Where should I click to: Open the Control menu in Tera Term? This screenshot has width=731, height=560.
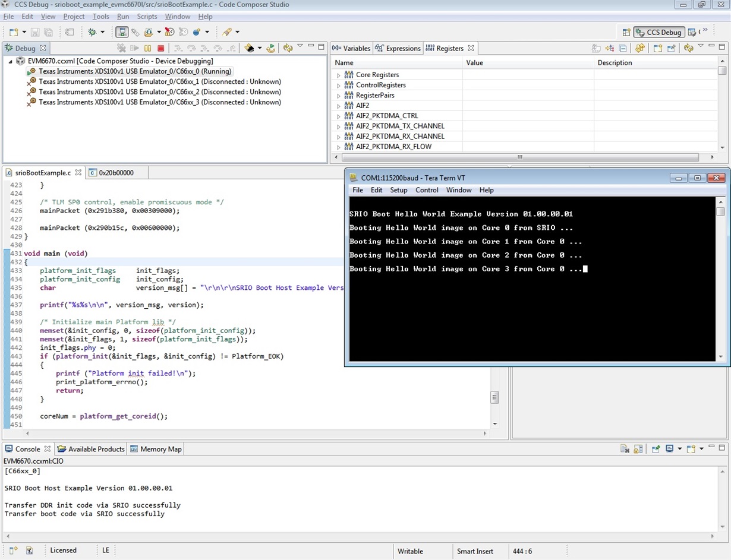[x=427, y=190]
